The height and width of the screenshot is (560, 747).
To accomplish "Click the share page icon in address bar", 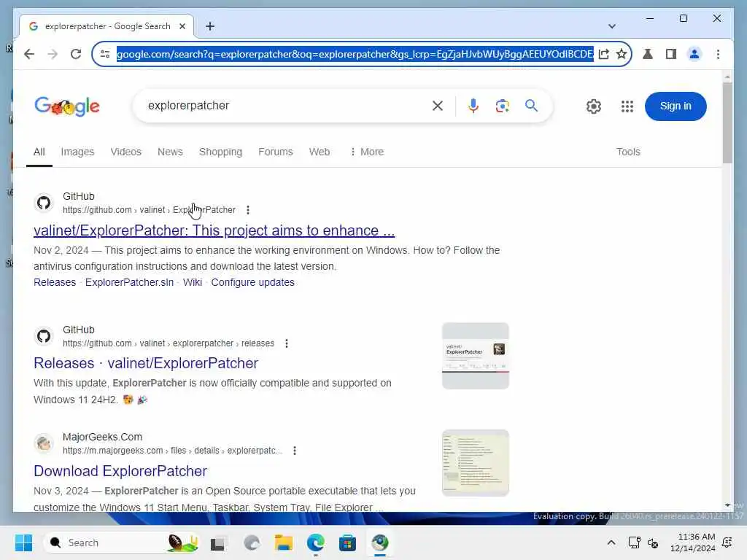I will tap(603, 54).
